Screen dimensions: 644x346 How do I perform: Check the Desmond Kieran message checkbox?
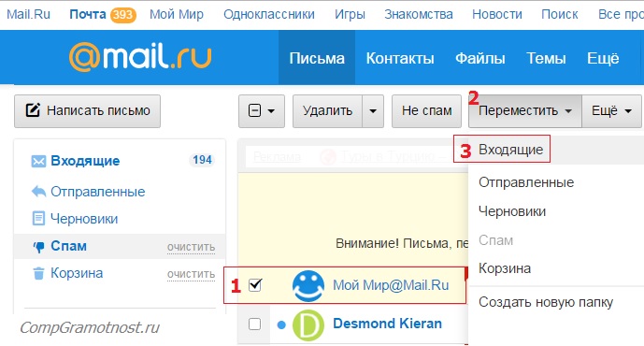(254, 324)
